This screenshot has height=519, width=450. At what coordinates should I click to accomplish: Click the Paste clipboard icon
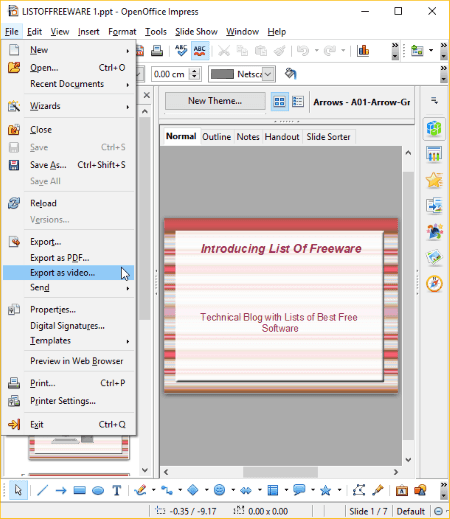coord(261,51)
